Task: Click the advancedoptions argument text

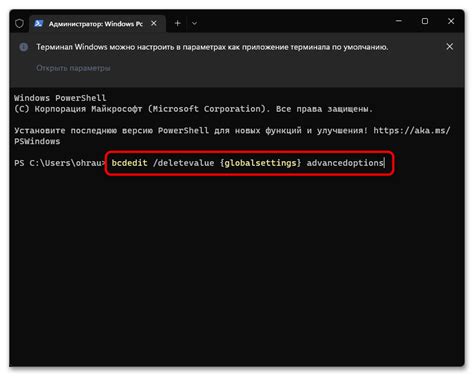Action: click(345, 163)
